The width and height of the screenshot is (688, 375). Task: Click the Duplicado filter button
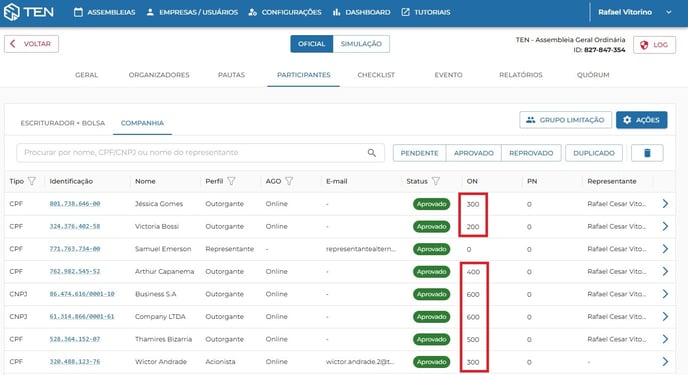click(594, 153)
